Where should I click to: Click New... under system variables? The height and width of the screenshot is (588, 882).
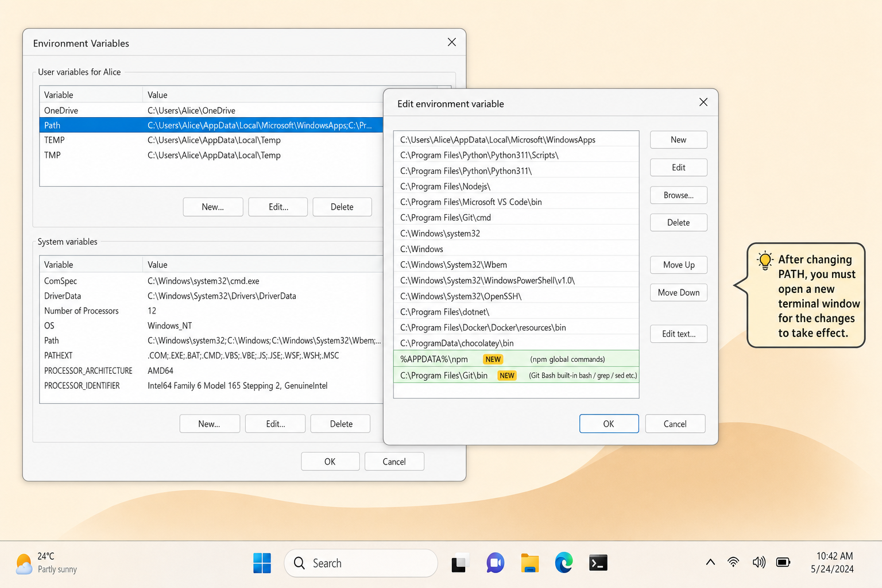click(210, 424)
